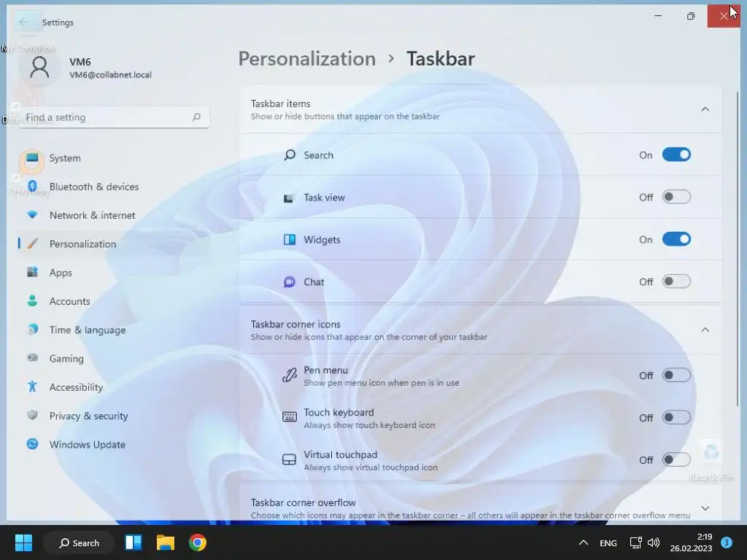Viewport: 747px width, 560px height.
Task: Collapse the Taskbar corner icons section
Action: (x=705, y=330)
